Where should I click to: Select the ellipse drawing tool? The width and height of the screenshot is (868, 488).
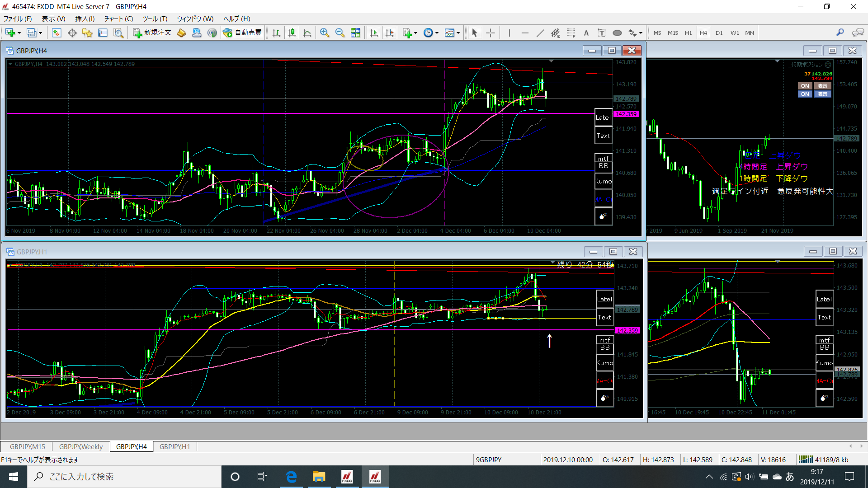pos(617,33)
